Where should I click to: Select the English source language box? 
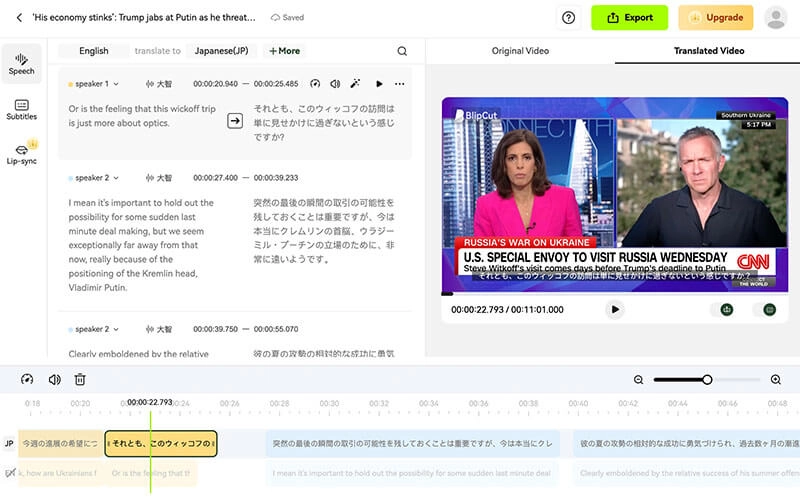click(x=93, y=51)
